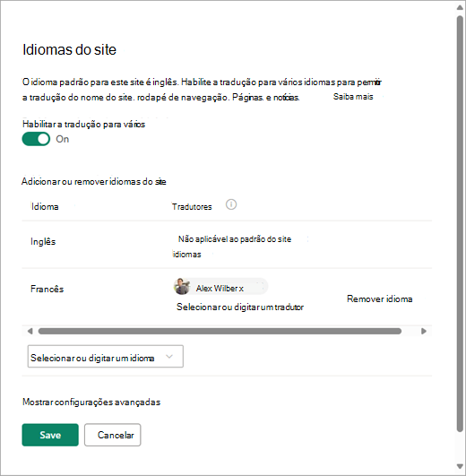Click the Tradutores column header
Image resolution: width=466 pixels, height=476 pixels.
(x=192, y=207)
